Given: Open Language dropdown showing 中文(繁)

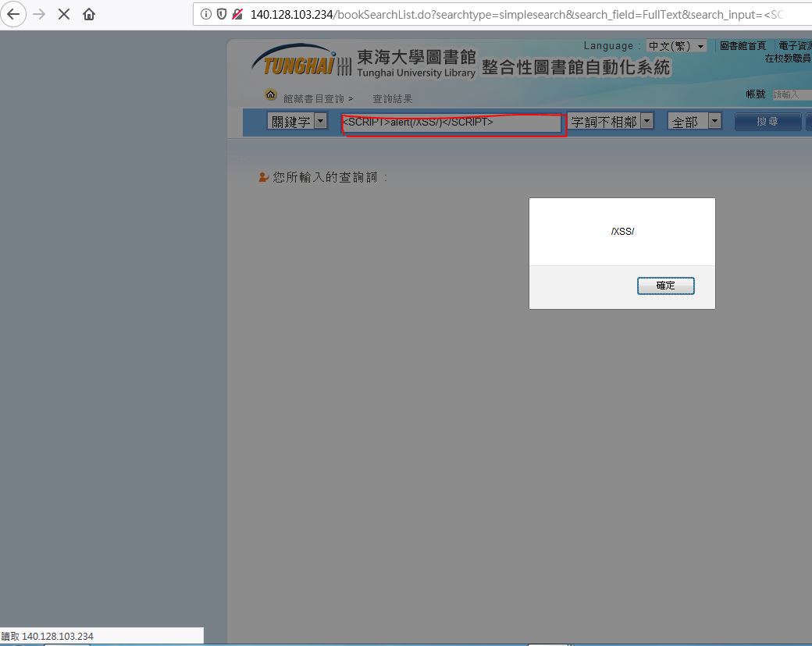Looking at the screenshot, I should coord(676,46).
